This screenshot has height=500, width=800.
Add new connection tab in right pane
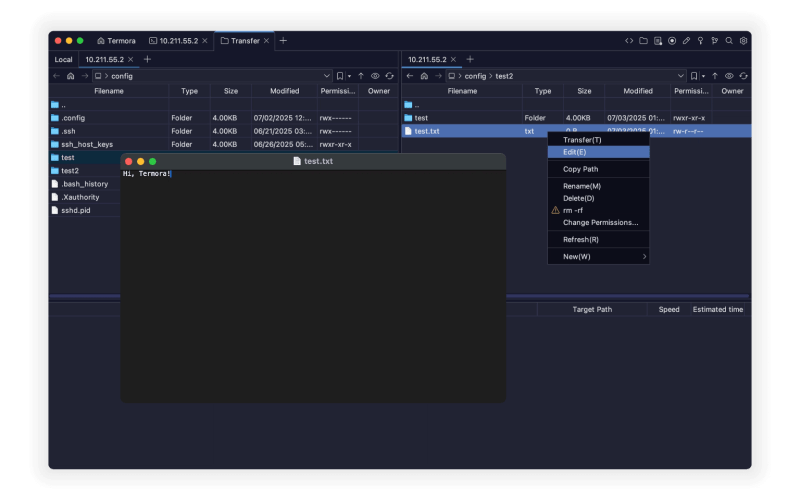470,60
